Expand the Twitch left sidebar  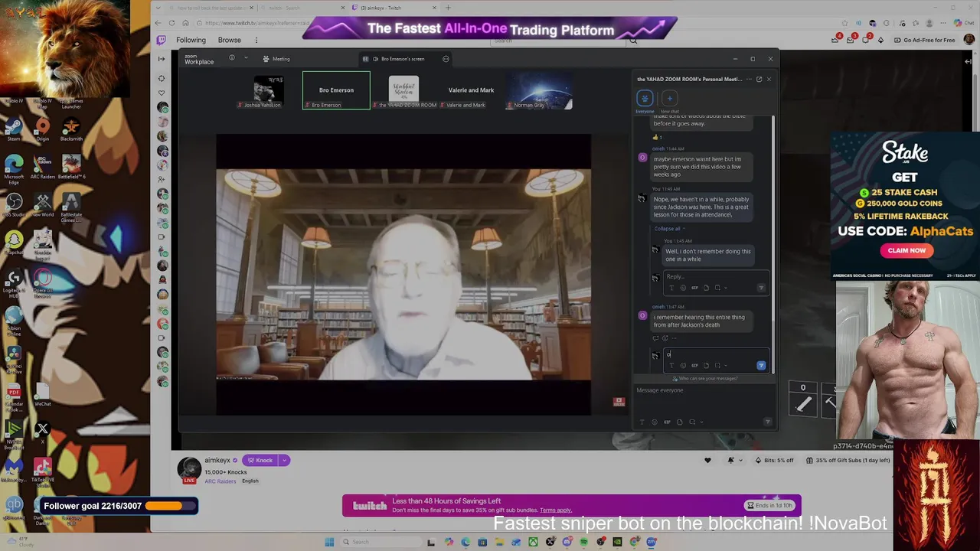tap(161, 59)
